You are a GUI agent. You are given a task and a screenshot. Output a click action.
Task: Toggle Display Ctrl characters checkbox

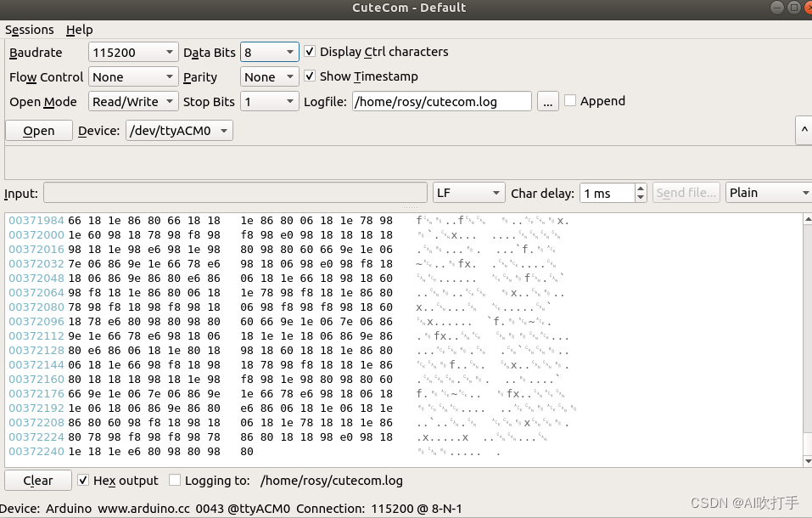click(x=310, y=51)
